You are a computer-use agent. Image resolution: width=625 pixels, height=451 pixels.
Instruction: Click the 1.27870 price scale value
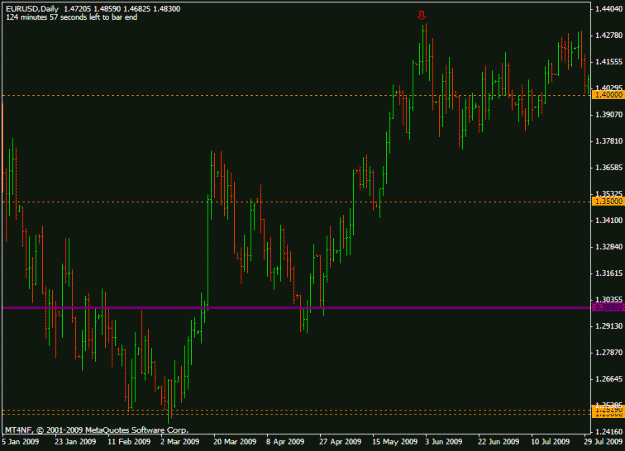[x=608, y=353]
